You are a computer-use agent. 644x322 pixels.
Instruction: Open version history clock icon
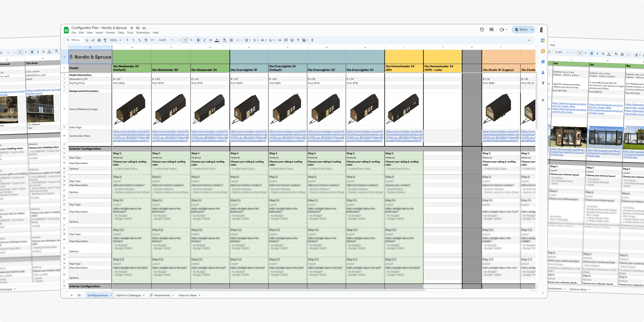tap(482, 30)
